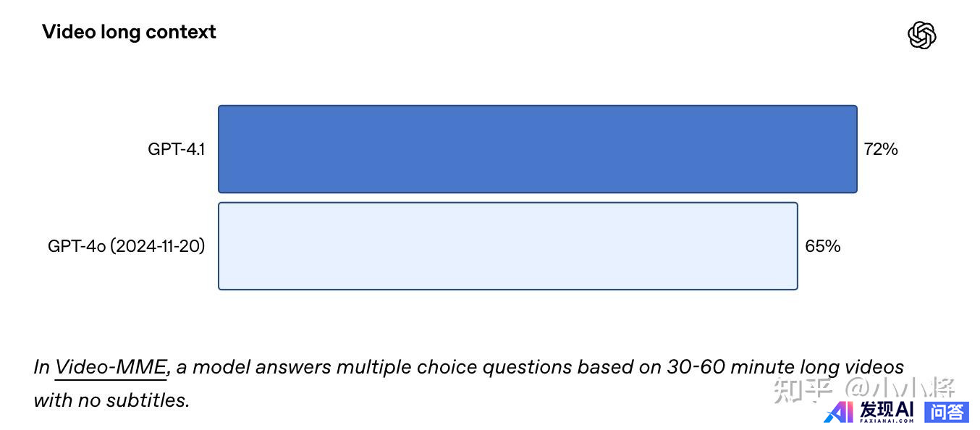The height and width of the screenshot is (430, 980).
Task: Click the OpenAI logo icon
Action: pos(922,35)
